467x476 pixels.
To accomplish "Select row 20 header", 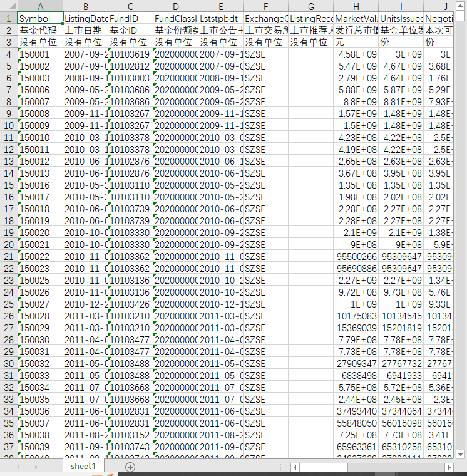I will [x=9, y=245].
